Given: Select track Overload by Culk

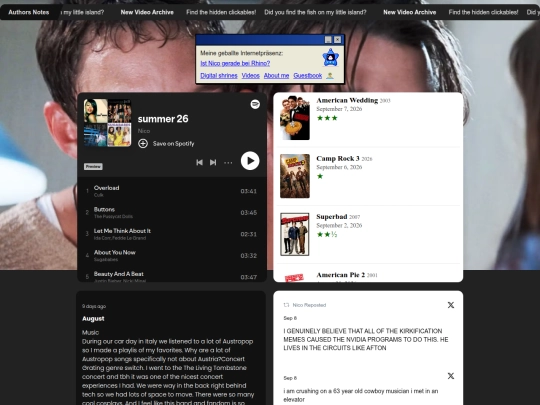Looking at the screenshot, I should 172,191.
